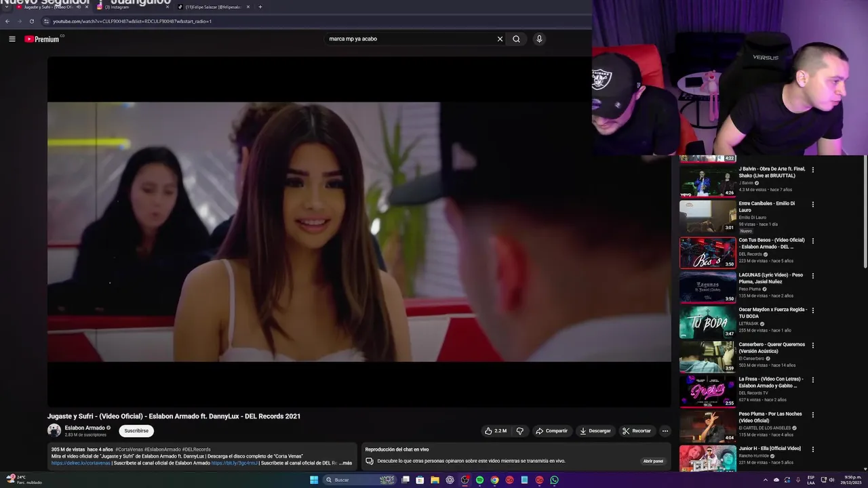The image size is (868, 488).
Task: Open the bit.ly/3gc4rmJ link in description
Action: coord(235,463)
